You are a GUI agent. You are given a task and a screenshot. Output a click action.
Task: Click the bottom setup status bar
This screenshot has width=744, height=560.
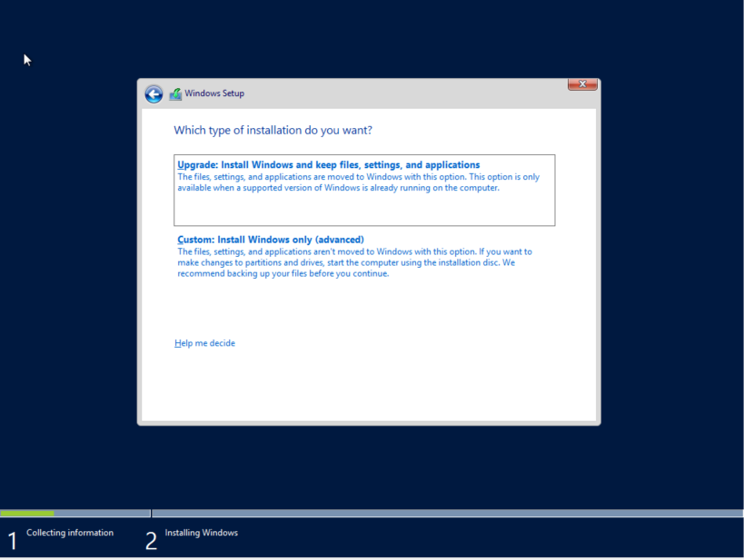tap(409, 535)
